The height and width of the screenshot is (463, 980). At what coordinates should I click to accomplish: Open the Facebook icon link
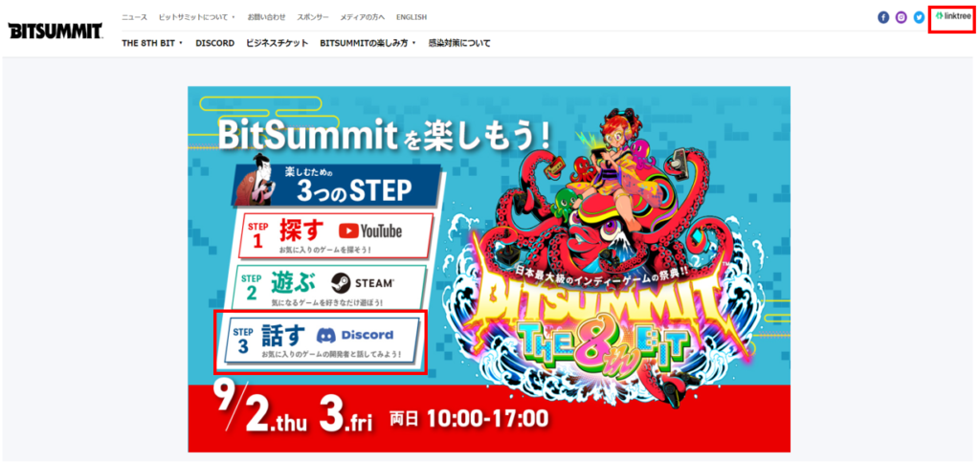tap(883, 17)
